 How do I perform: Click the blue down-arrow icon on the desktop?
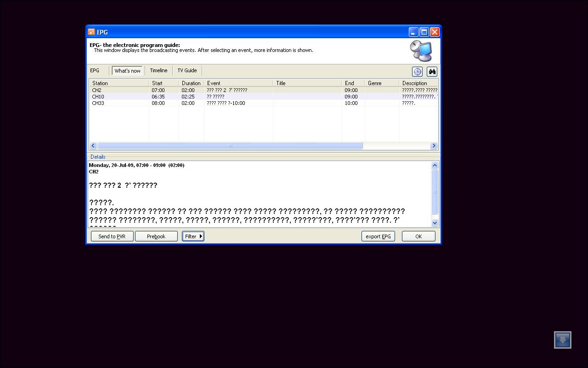coord(562,340)
